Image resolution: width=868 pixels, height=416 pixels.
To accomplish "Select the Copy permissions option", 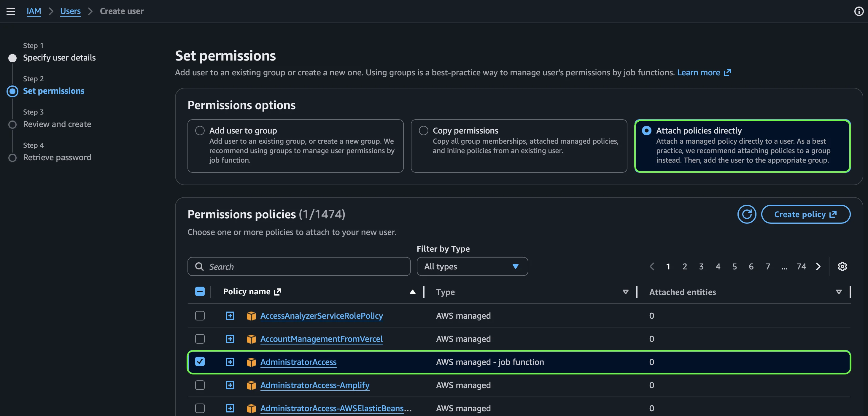I will click(423, 131).
